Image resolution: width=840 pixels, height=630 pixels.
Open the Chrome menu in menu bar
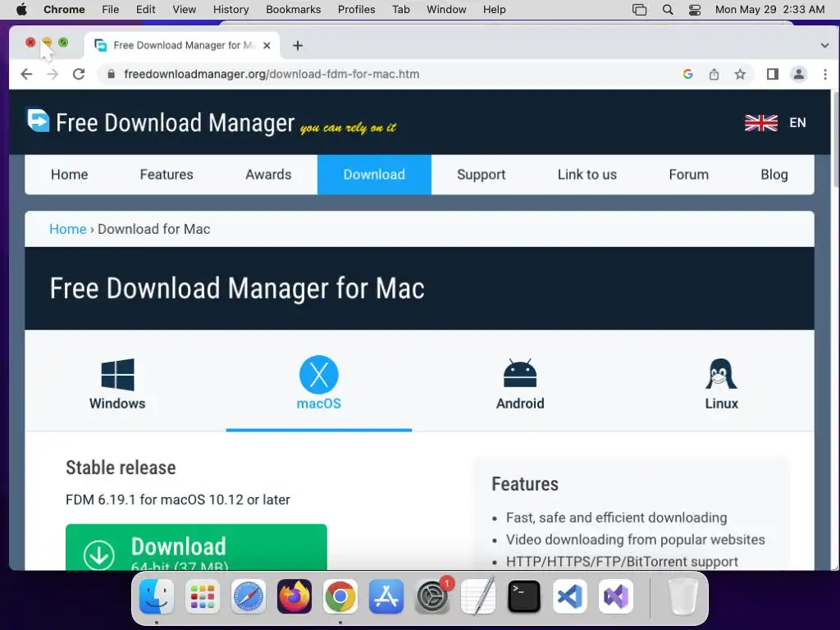(x=64, y=10)
